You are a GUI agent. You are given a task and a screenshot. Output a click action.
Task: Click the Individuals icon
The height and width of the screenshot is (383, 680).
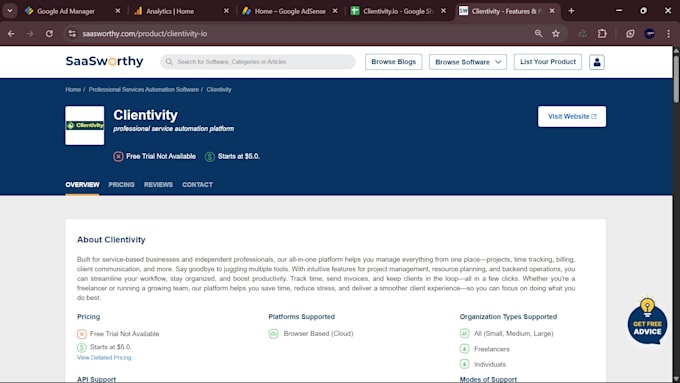(464, 364)
